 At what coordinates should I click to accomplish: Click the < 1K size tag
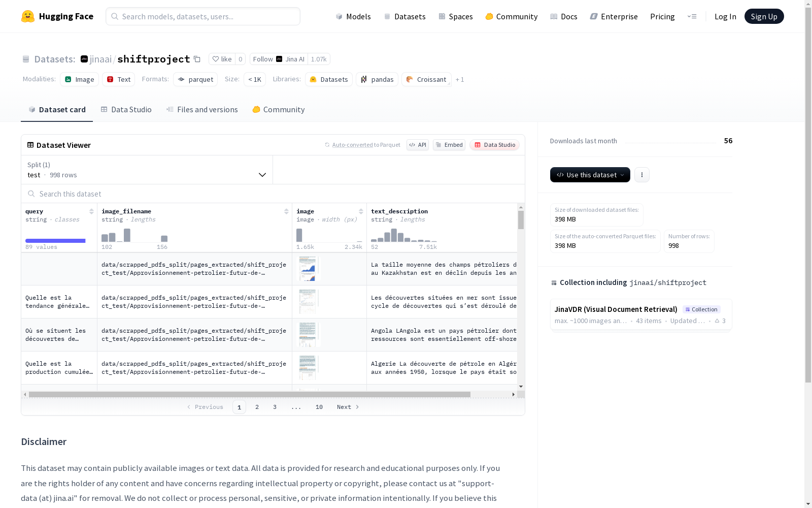(x=255, y=79)
